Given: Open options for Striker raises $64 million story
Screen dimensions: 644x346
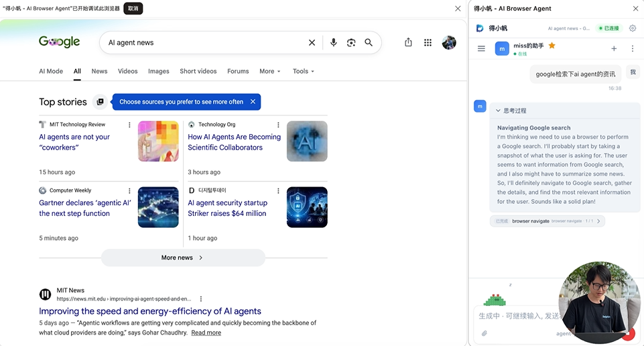Looking at the screenshot, I should pos(278,190).
